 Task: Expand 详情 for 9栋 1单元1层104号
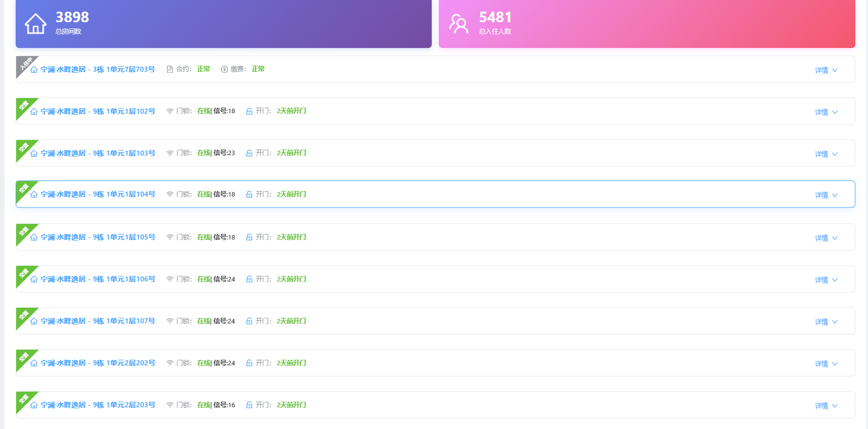pos(826,195)
